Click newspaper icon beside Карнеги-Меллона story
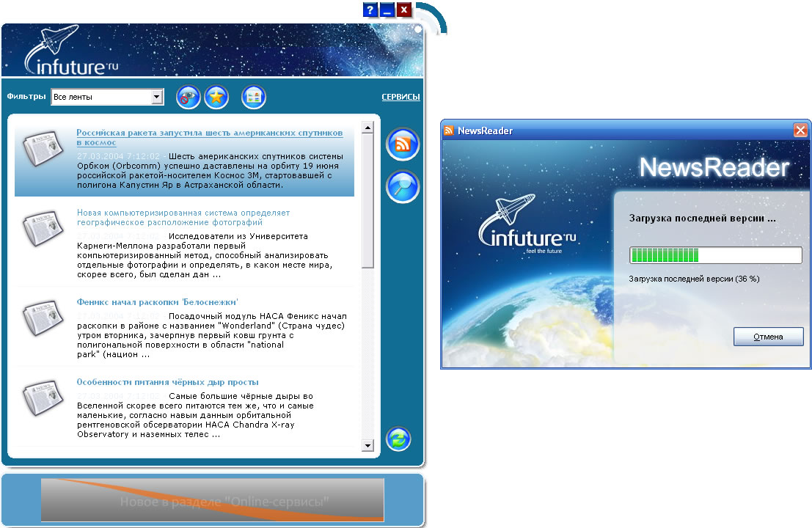This screenshot has height=528, width=812. point(43,228)
